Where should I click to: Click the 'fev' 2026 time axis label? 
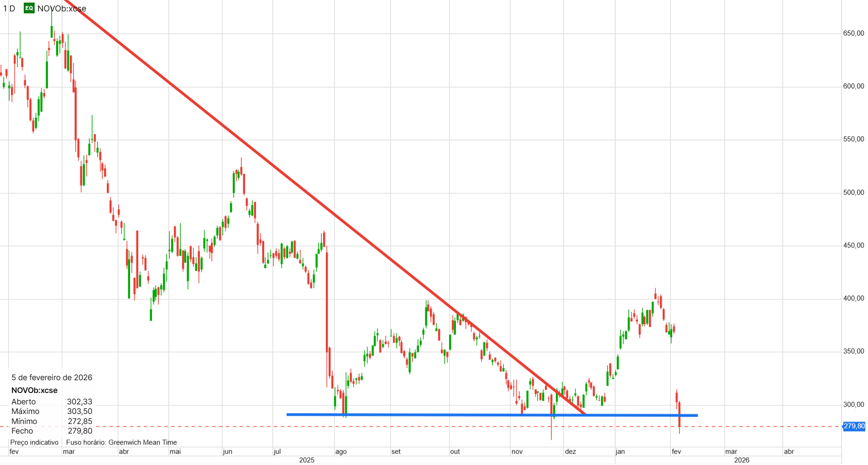[676, 451]
